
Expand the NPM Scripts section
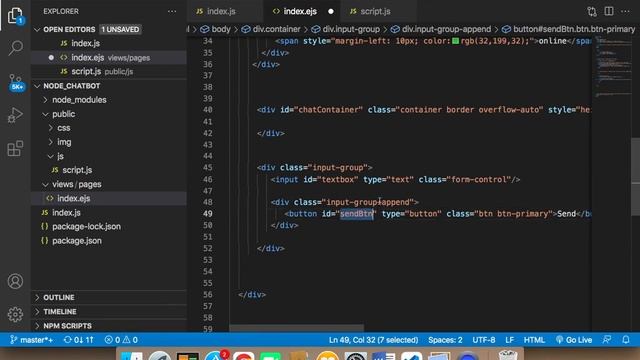pos(67,326)
